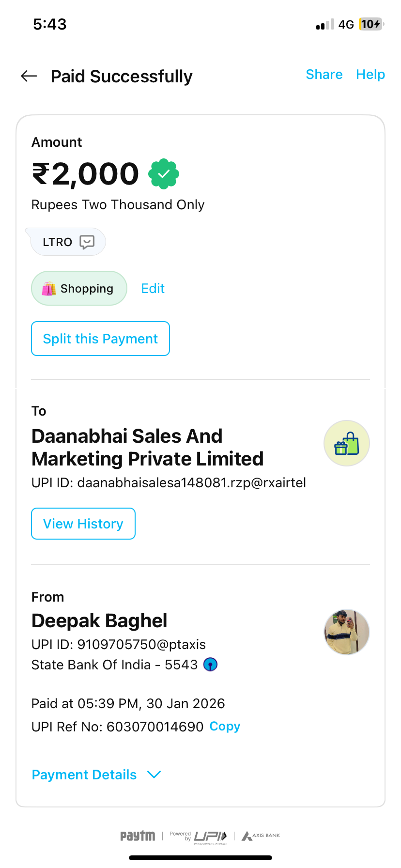
Task: Tap the Axis Bank logo
Action: pos(261,836)
